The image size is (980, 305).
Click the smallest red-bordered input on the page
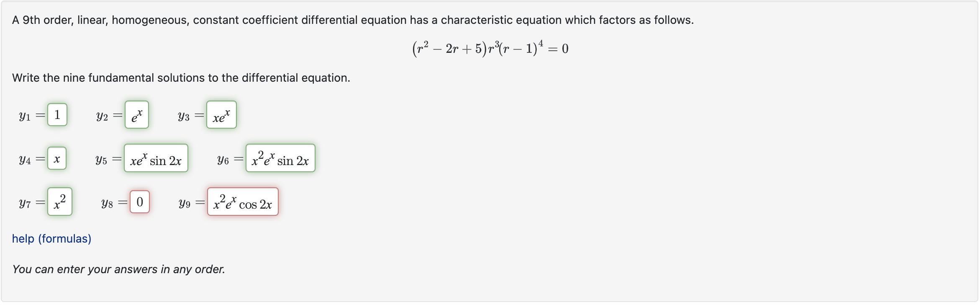[139, 202]
